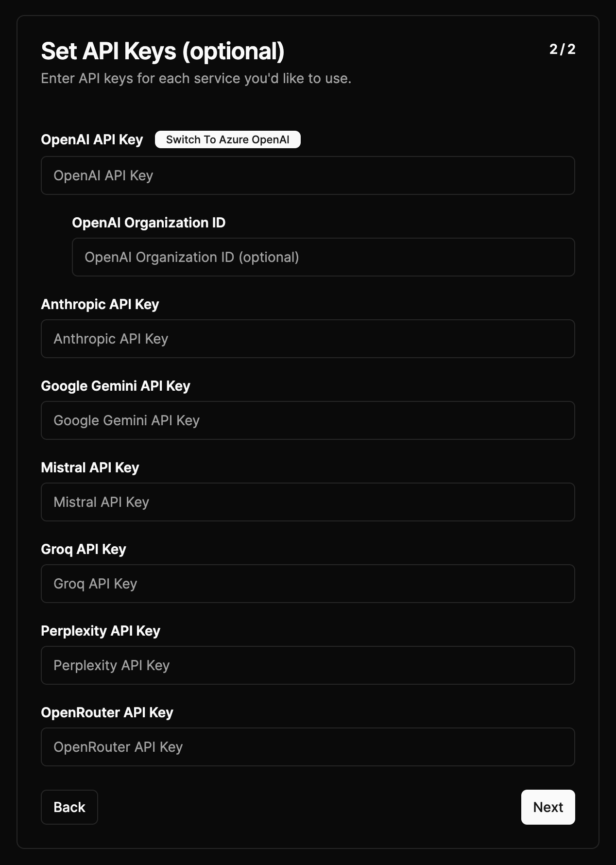Click the OpenRouter API Key input field
The height and width of the screenshot is (865, 616).
[308, 747]
